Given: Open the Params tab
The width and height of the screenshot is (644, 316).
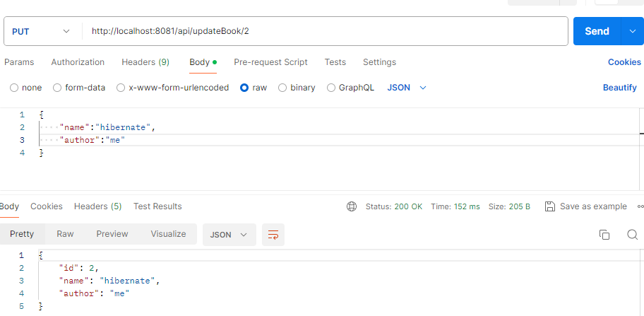Looking at the screenshot, I should coord(19,62).
